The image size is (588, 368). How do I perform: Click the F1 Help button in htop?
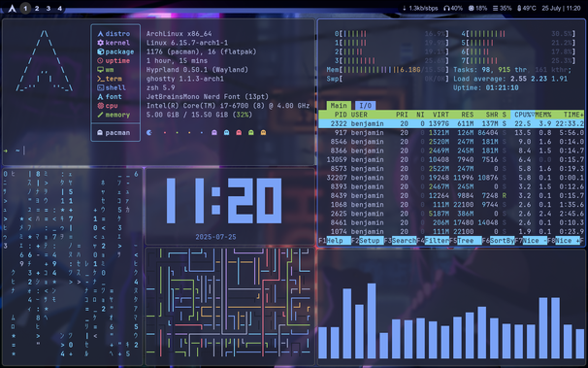coord(335,241)
